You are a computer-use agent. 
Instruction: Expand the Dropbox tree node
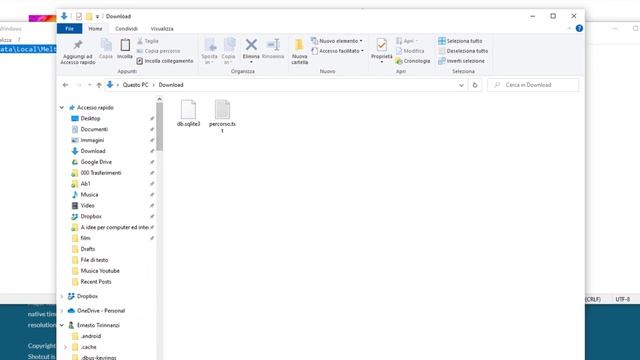click(62, 296)
